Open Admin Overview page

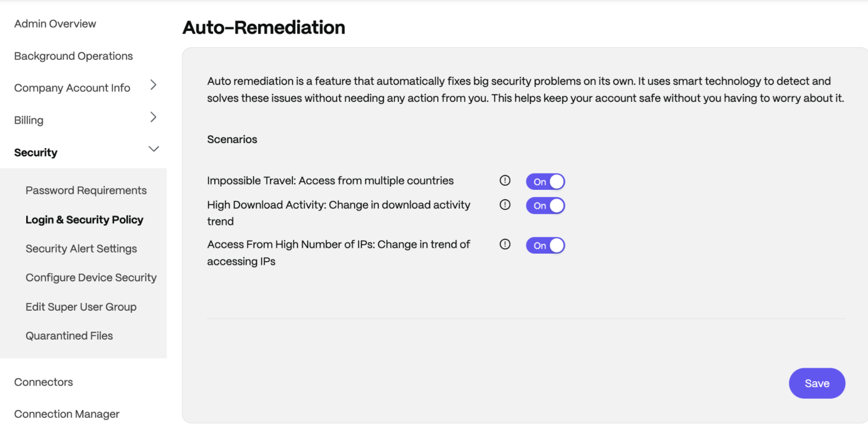[x=55, y=24]
